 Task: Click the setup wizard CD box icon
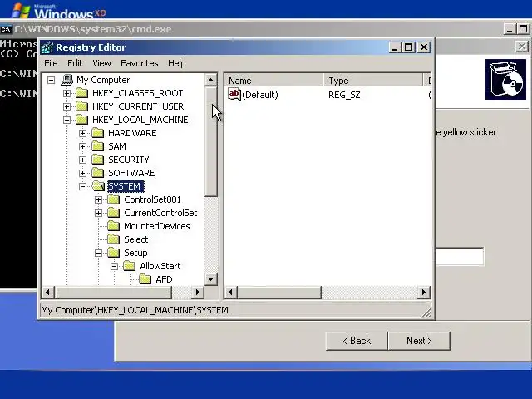coord(505,80)
